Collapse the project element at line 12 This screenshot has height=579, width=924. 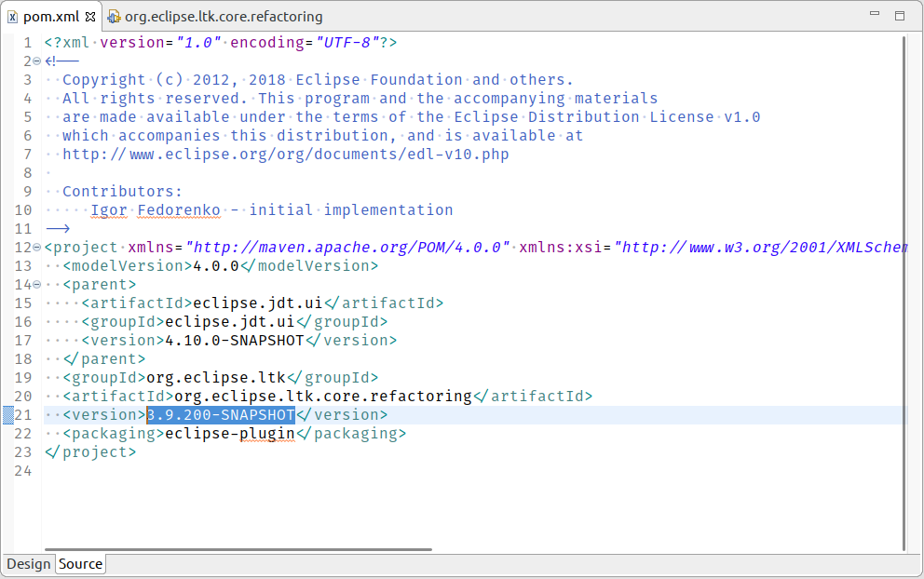click(x=36, y=247)
